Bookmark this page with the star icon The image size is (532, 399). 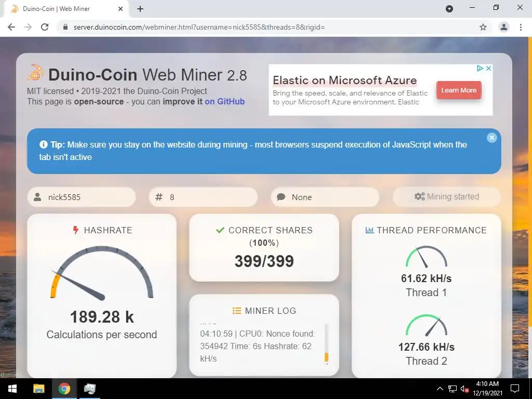click(483, 27)
